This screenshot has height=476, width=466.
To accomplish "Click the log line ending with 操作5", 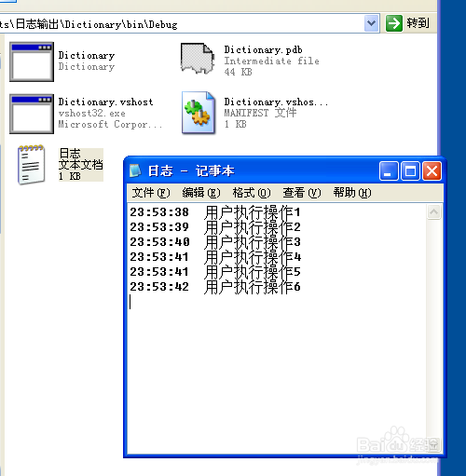I will [x=215, y=272].
